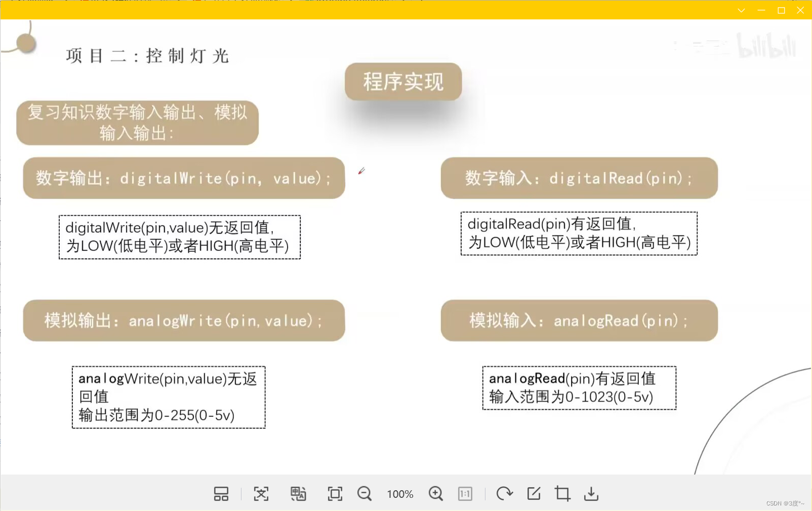812x511 pixels.
Task: Click the download/save image icon
Action: (591, 494)
